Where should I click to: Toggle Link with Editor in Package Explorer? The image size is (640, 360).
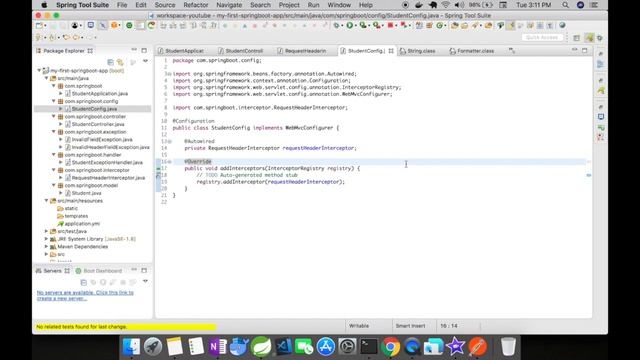(120, 62)
